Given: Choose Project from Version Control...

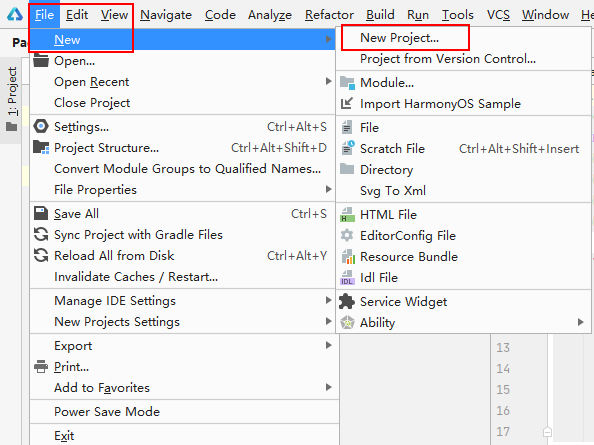Looking at the screenshot, I should (448, 59).
